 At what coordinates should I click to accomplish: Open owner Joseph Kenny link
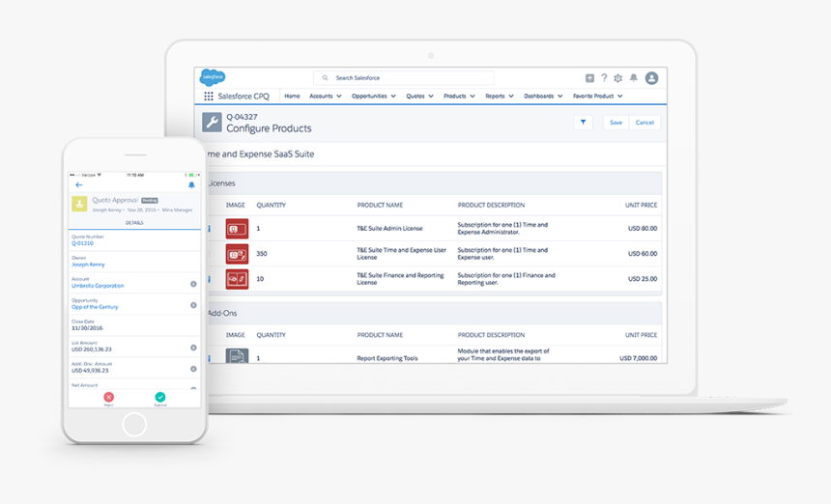(x=88, y=265)
